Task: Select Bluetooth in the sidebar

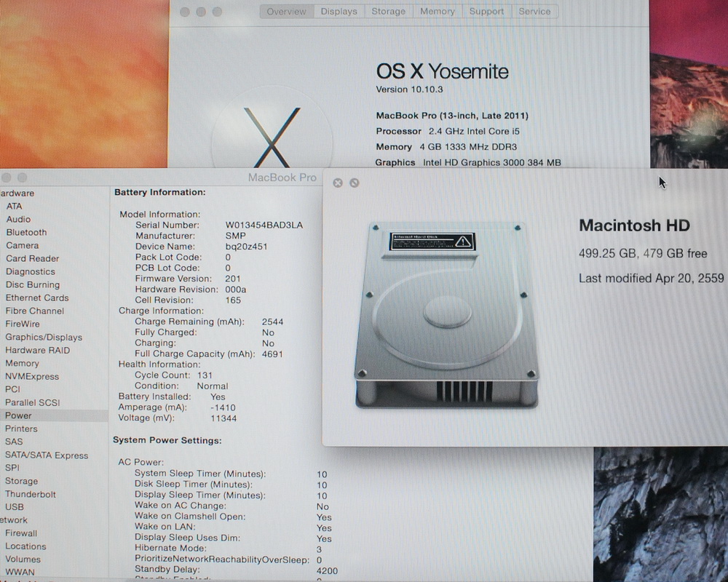Action: click(x=26, y=232)
